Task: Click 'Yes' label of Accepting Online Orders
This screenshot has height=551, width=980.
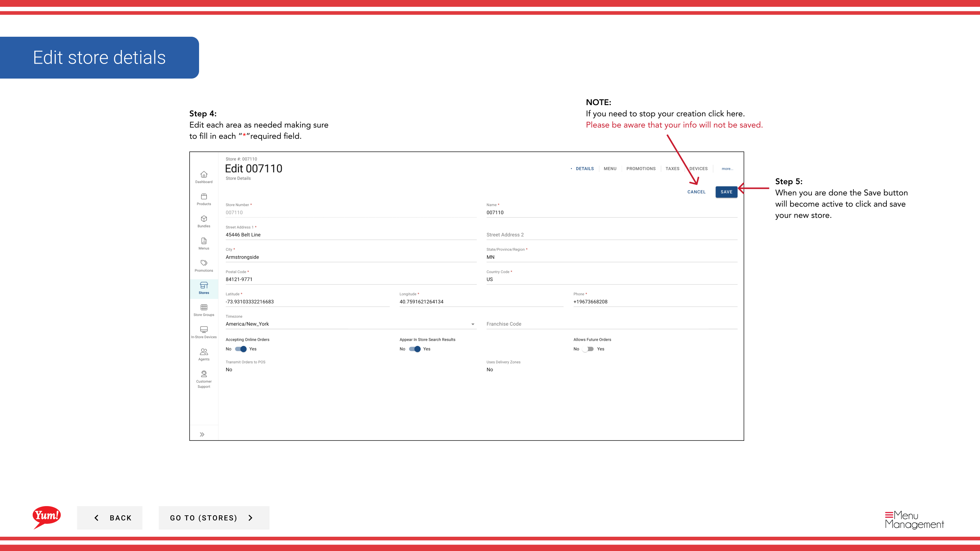Action: click(x=253, y=349)
